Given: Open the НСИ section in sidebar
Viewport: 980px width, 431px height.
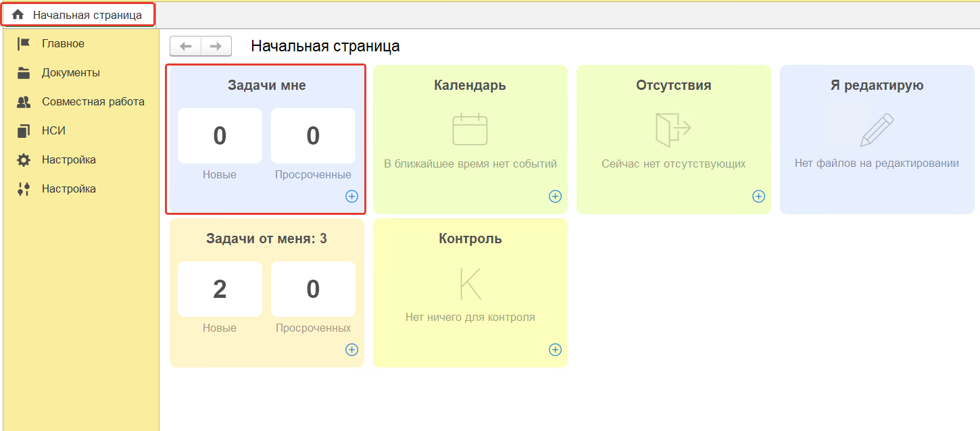Looking at the screenshot, I should pos(53,131).
